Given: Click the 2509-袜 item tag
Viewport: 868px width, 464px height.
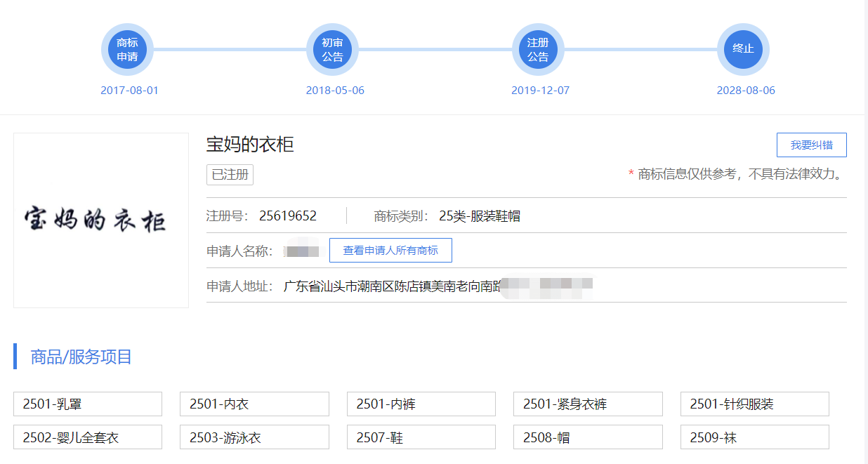Looking at the screenshot, I should (x=754, y=437).
